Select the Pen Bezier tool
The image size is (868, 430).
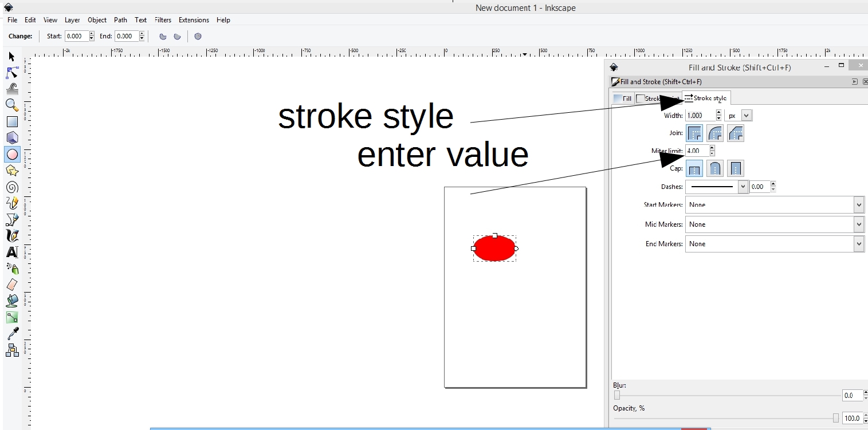pyautogui.click(x=11, y=219)
